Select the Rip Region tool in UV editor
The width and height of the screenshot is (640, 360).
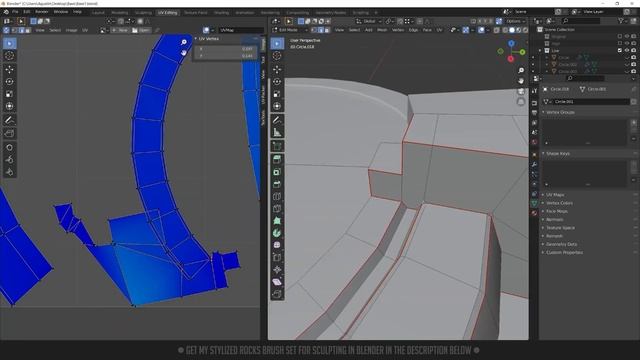(9, 133)
